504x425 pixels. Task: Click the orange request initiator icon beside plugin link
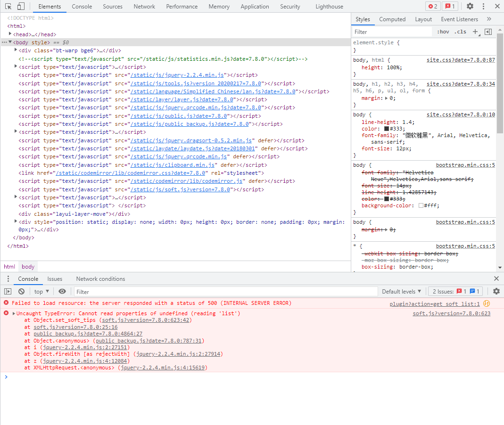[x=487, y=303]
